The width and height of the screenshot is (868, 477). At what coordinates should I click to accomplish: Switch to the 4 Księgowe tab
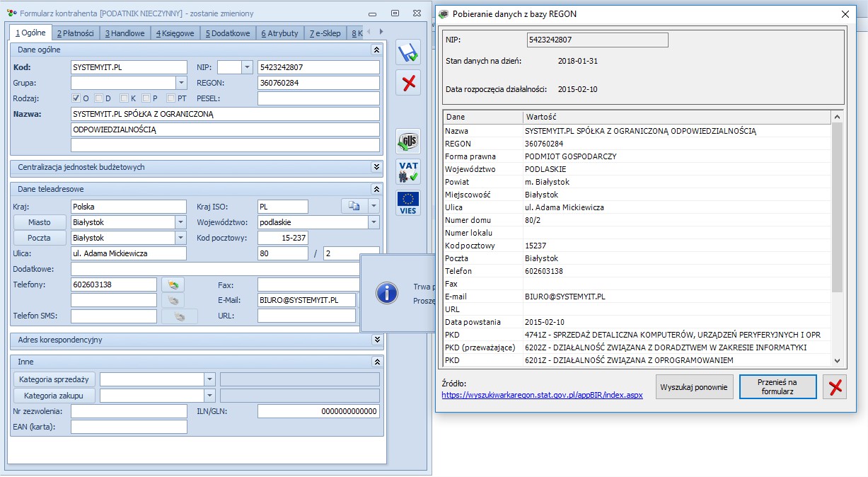pos(175,33)
